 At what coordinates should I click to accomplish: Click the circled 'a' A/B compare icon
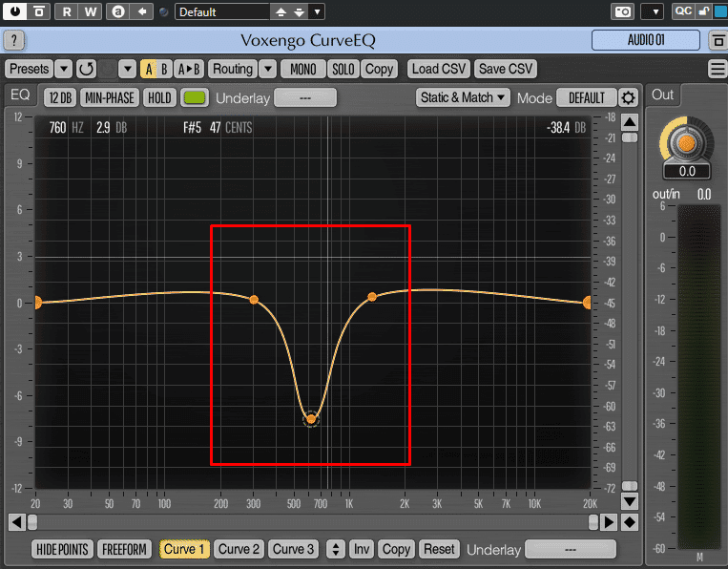coord(118,11)
